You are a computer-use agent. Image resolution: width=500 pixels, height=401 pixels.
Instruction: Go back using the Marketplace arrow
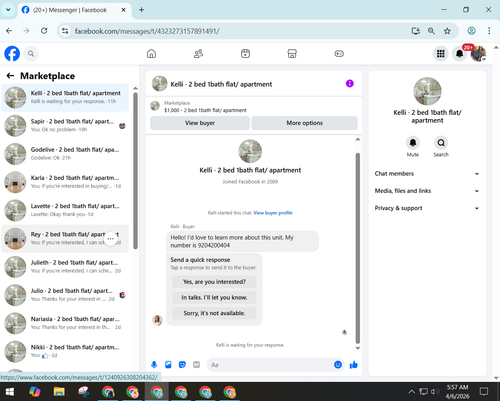10,76
